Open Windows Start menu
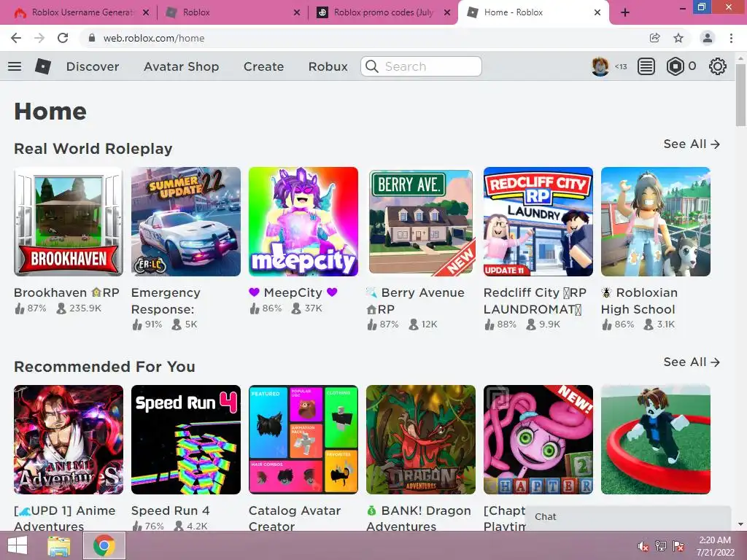 [x=18, y=545]
